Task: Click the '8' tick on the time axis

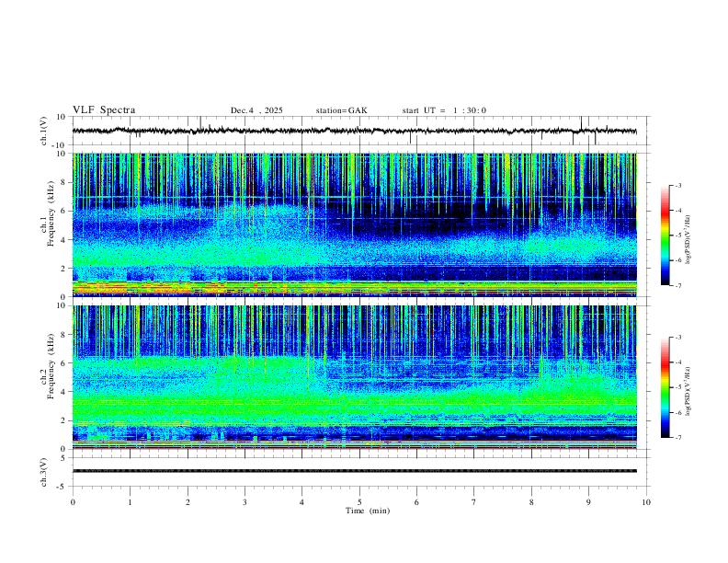Action: [531, 502]
